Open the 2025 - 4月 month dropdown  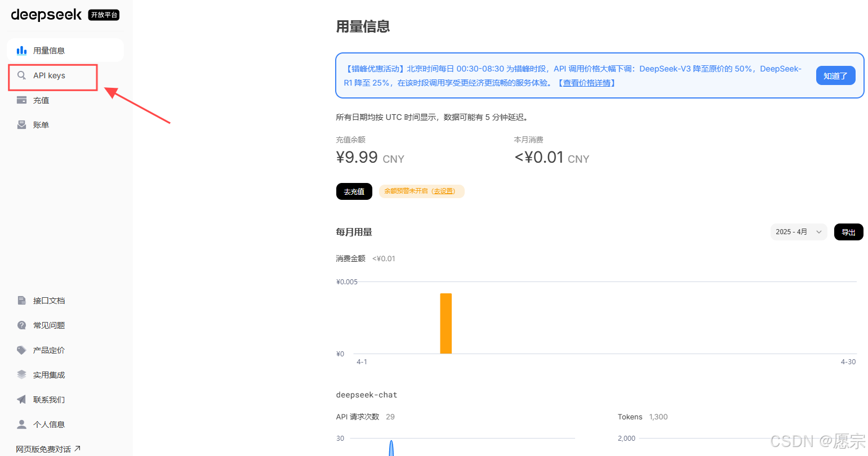coord(799,232)
